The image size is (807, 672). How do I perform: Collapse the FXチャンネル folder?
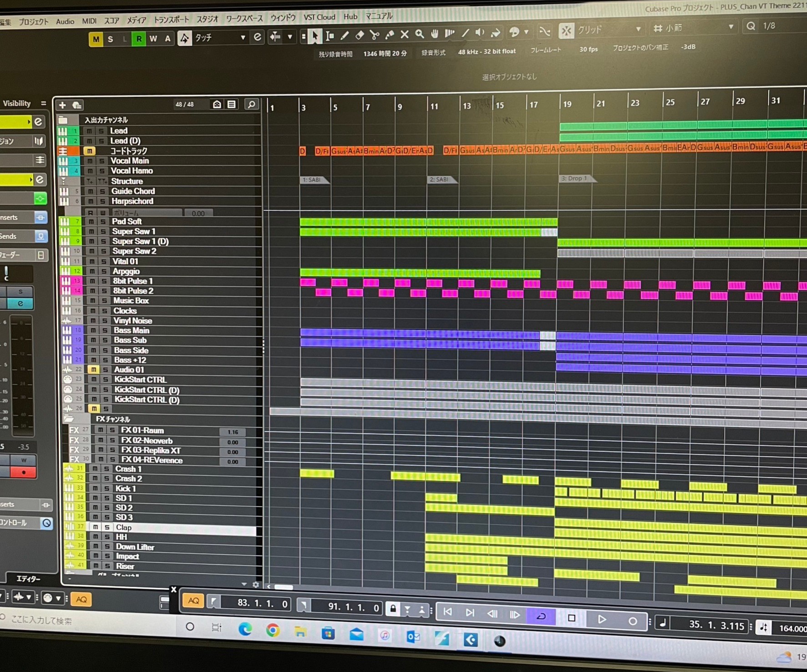click(68, 419)
